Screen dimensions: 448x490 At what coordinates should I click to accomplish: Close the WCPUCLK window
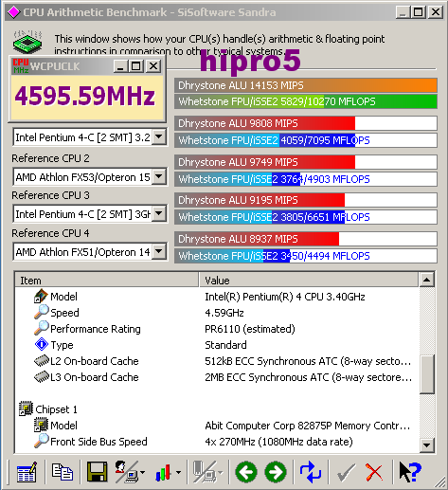pos(153,66)
